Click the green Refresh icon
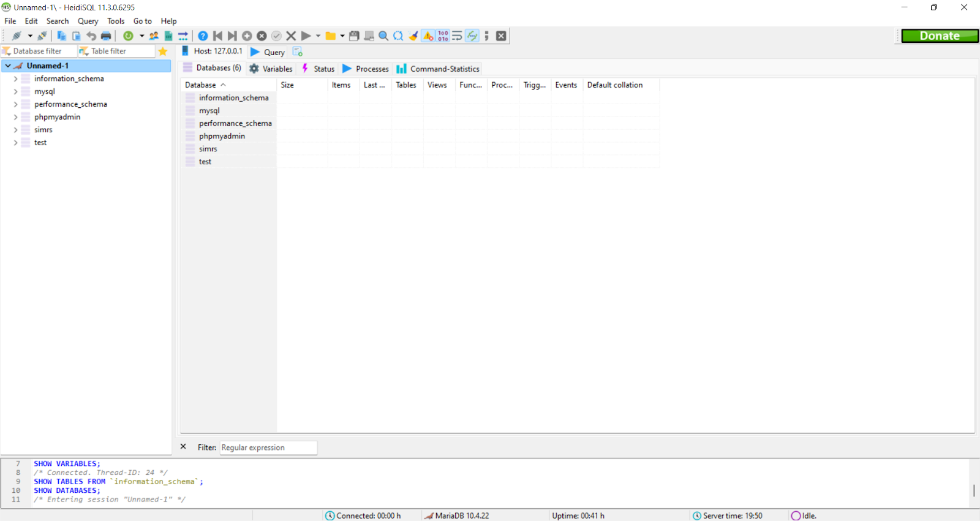The image size is (980, 521). pyautogui.click(x=128, y=36)
